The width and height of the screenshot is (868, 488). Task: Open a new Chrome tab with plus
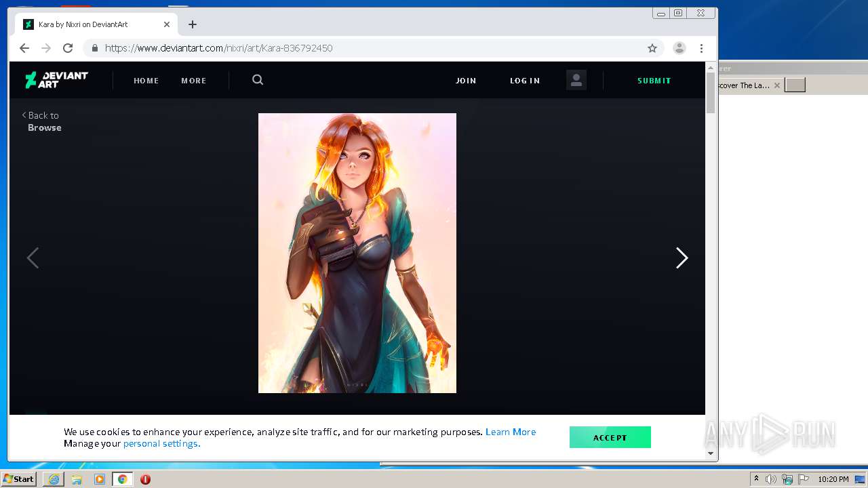point(193,24)
